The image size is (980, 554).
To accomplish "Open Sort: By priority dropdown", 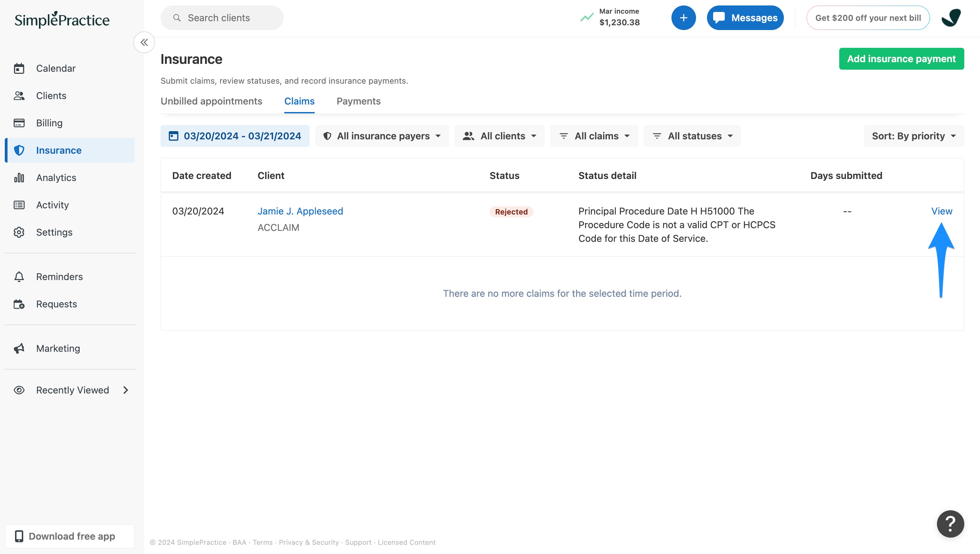I will pyautogui.click(x=914, y=136).
